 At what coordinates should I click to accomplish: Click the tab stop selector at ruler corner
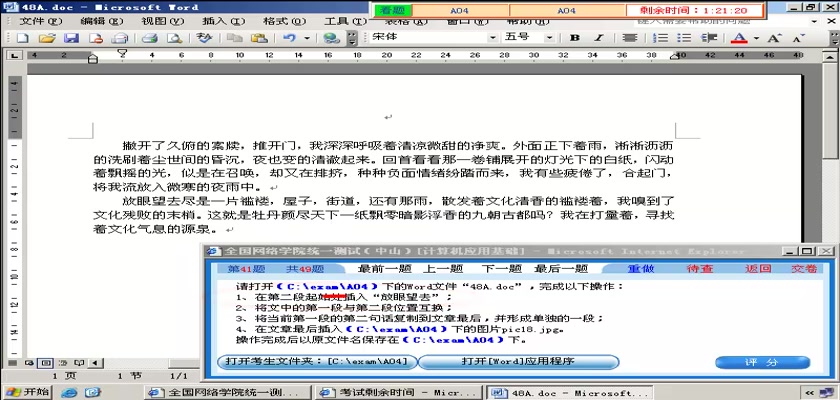click(x=13, y=55)
